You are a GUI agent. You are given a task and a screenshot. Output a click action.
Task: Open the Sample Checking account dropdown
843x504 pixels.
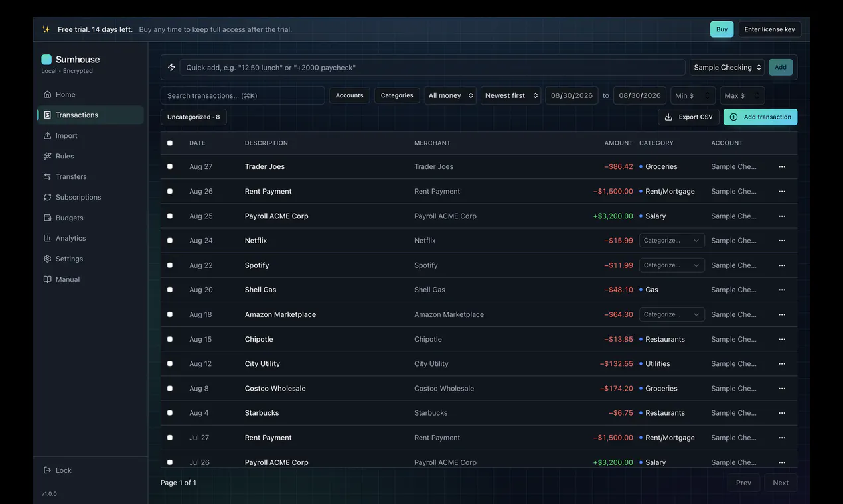pos(727,67)
